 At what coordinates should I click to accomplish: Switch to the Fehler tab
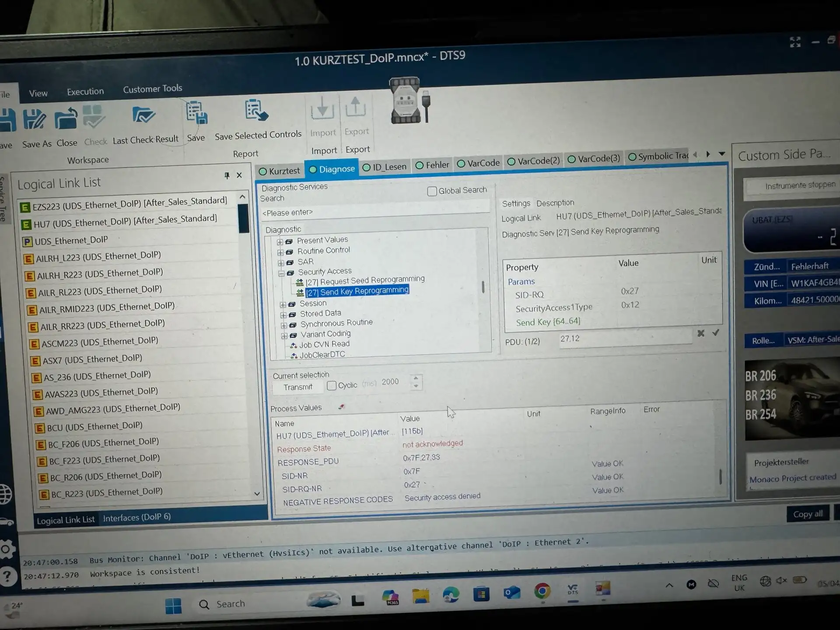point(432,165)
